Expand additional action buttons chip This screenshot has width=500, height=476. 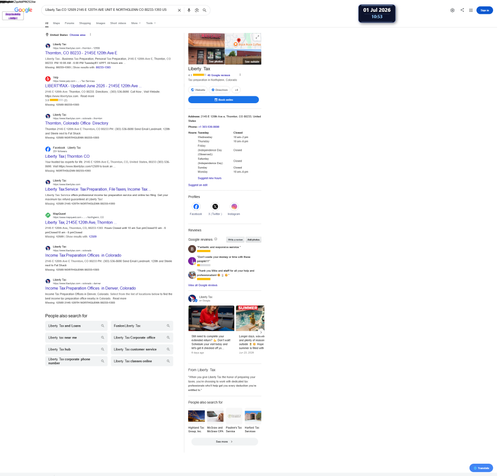coord(236,90)
